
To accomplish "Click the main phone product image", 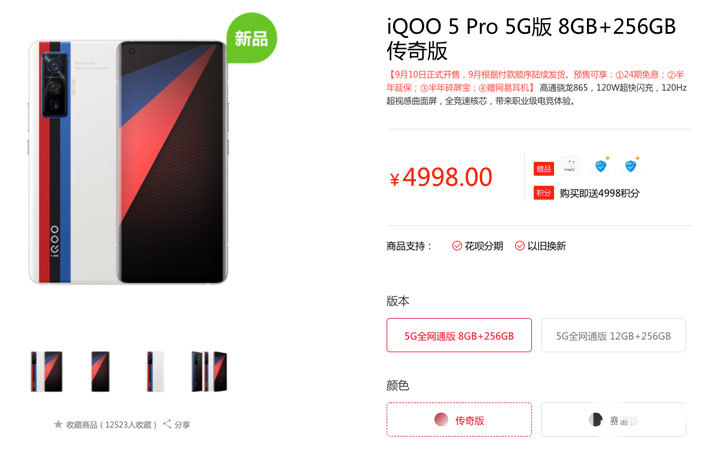I will [x=128, y=162].
